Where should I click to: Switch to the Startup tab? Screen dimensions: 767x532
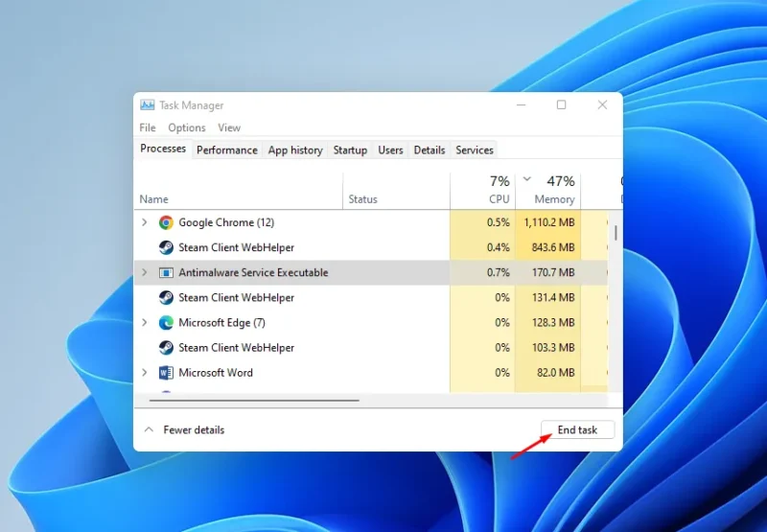point(350,150)
